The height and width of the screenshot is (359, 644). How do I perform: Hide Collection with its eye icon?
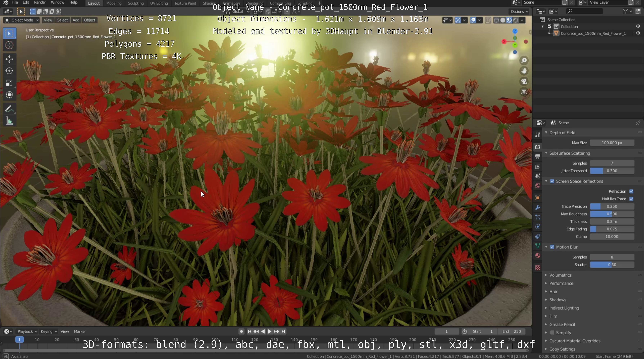pyautogui.click(x=638, y=26)
